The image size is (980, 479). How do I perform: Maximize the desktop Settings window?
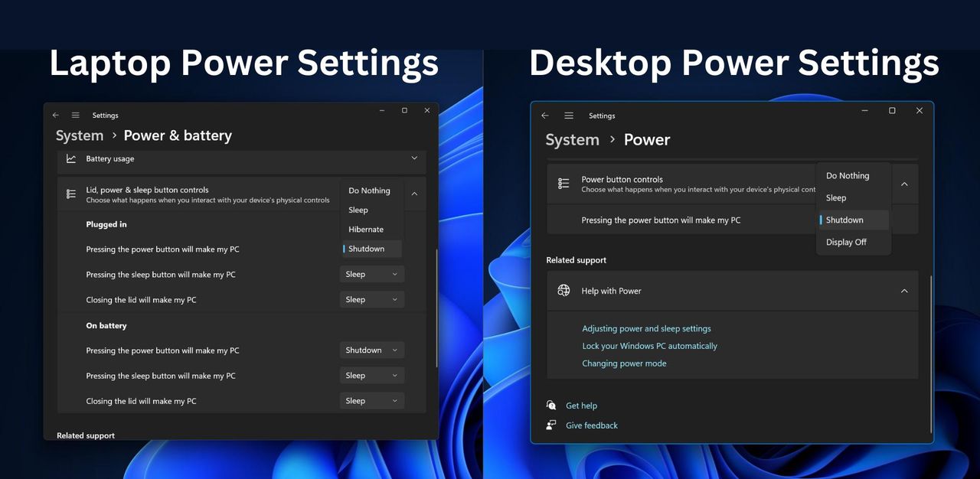tap(892, 111)
